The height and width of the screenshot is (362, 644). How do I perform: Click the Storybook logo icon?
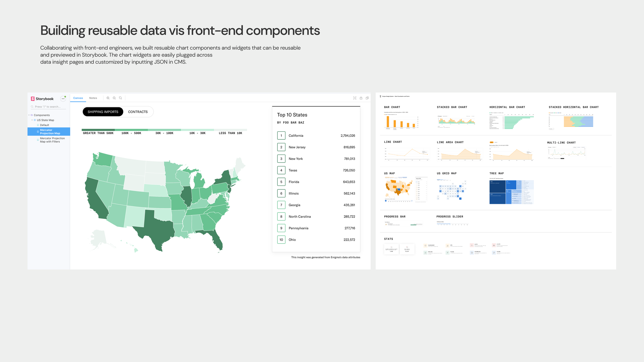[33, 99]
